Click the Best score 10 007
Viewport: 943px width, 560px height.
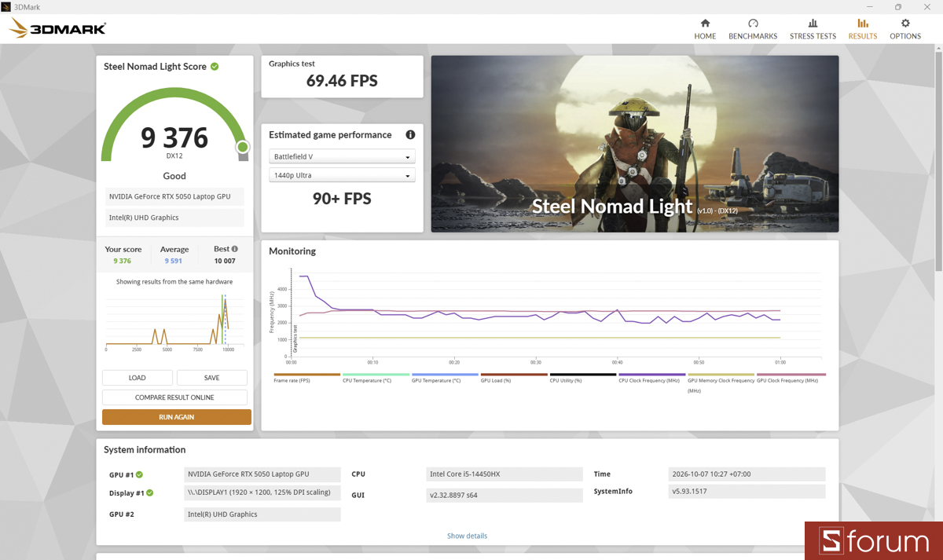tap(225, 261)
